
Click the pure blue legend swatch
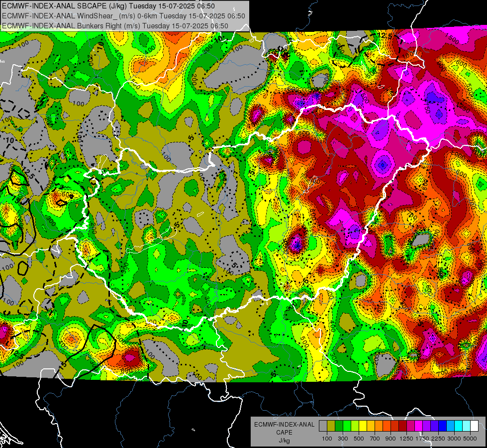pyautogui.click(x=442, y=426)
